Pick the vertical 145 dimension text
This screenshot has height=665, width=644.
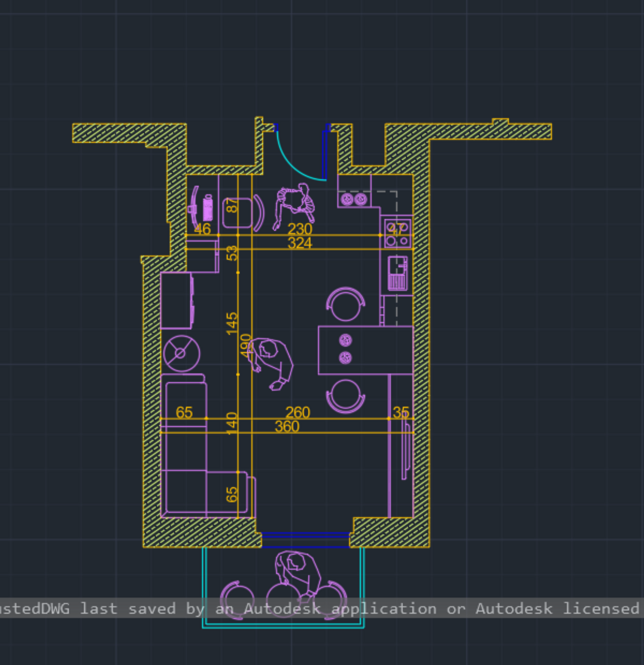[x=231, y=323]
